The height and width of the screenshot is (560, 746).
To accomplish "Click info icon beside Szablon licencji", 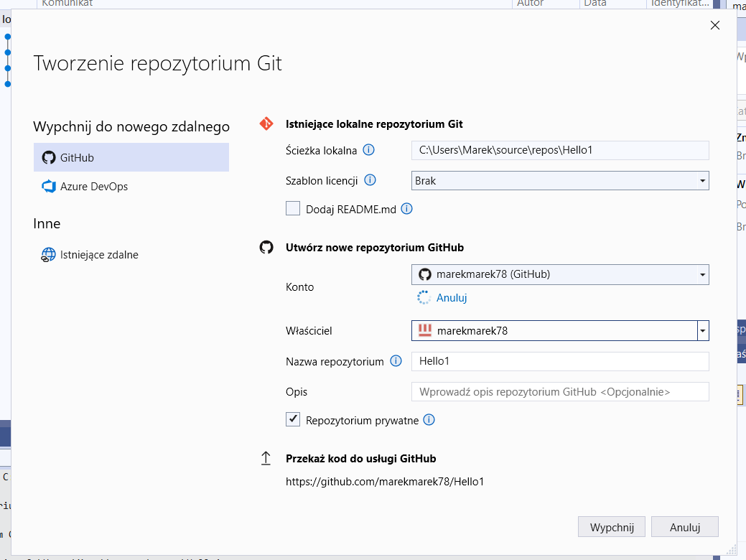I will tap(370, 180).
